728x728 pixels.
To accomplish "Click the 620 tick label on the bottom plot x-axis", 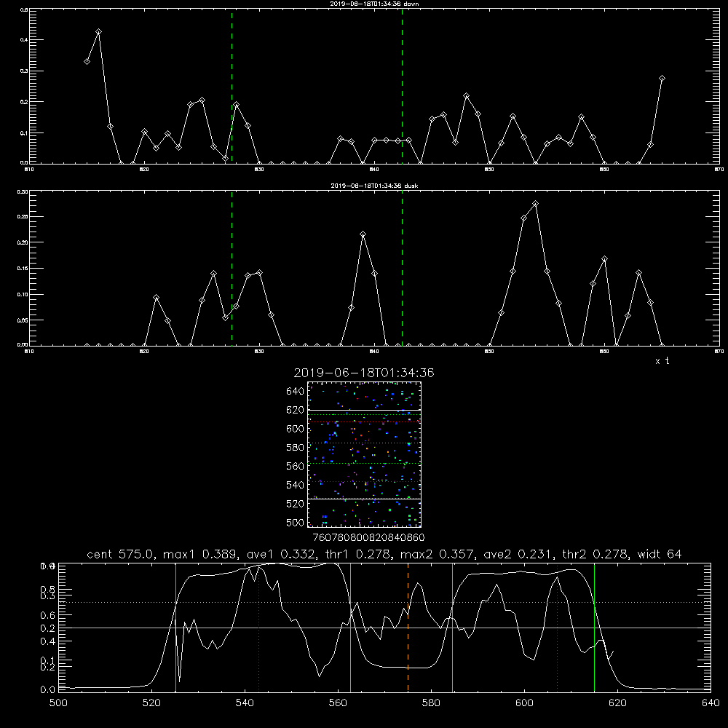I will 617,703.
